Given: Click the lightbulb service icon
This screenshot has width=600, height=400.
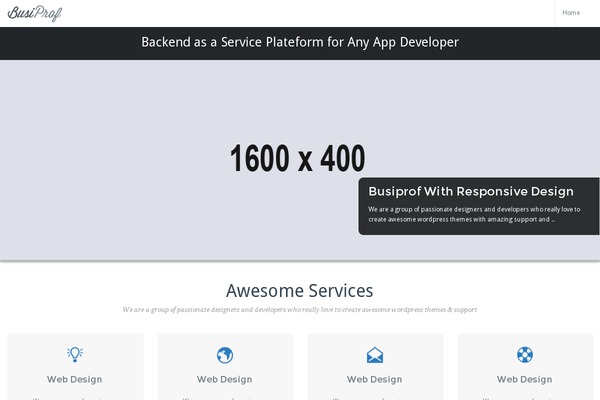Looking at the screenshot, I should (75, 354).
